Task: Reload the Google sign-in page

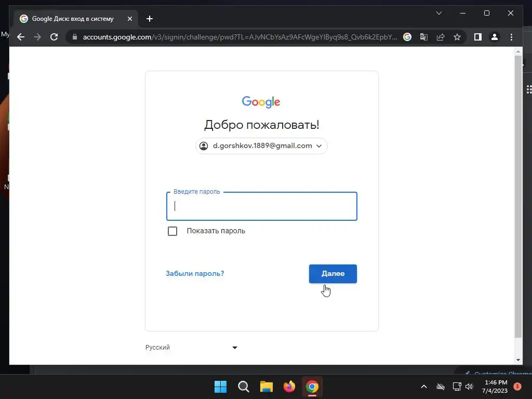Action: pos(54,37)
